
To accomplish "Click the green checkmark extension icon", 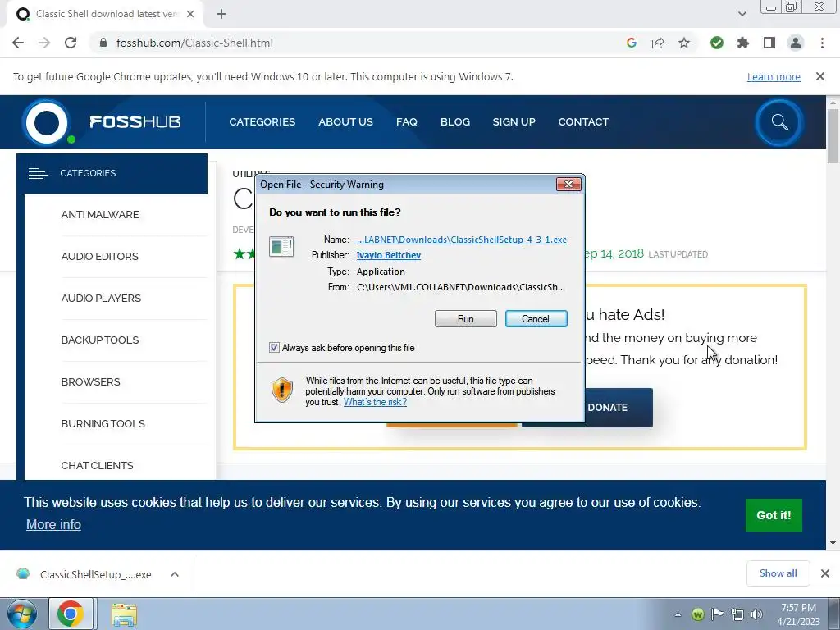I will pyautogui.click(x=717, y=43).
